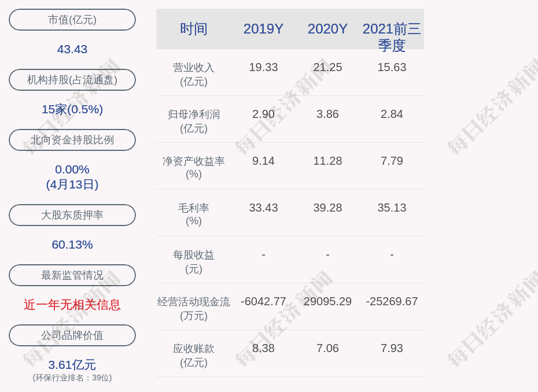This screenshot has height=392, width=538.
Task: Click the 营业收入(亿元) row label
Action: pyautogui.click(x=194, y=75)
